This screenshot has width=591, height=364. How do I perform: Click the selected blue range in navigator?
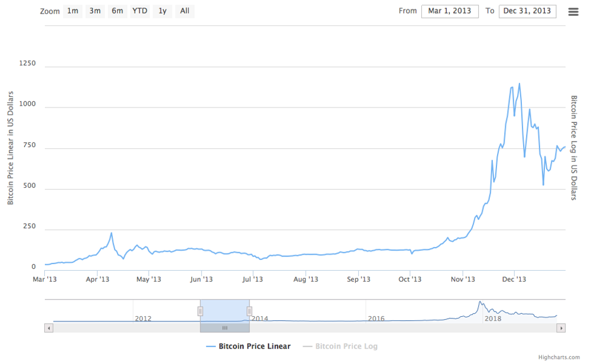click(225, 310)
